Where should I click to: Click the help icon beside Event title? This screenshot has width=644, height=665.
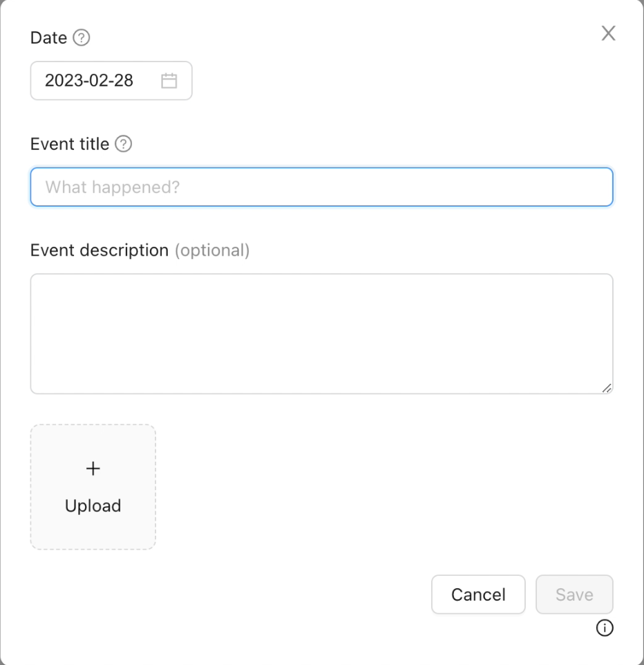[123, 144]
